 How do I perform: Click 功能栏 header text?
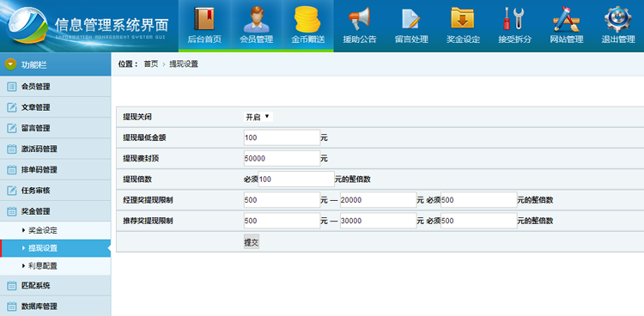point(34,64)
